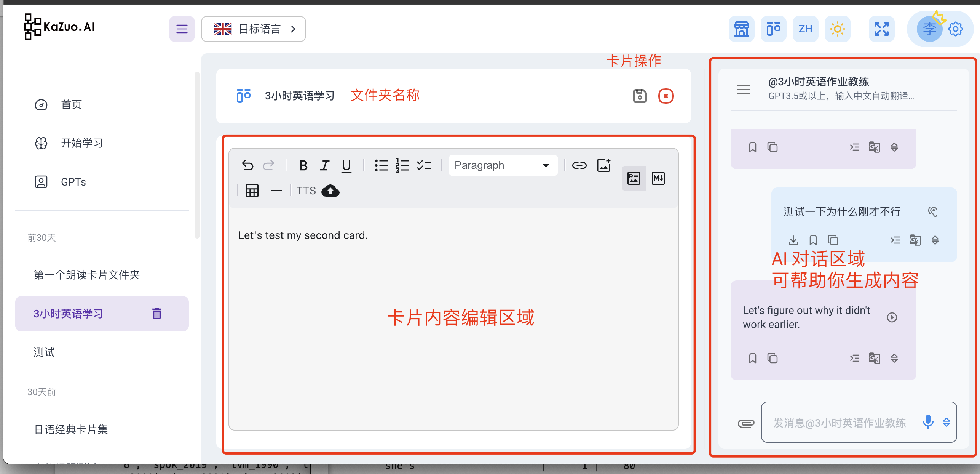Toggle italic formatting

324,165
